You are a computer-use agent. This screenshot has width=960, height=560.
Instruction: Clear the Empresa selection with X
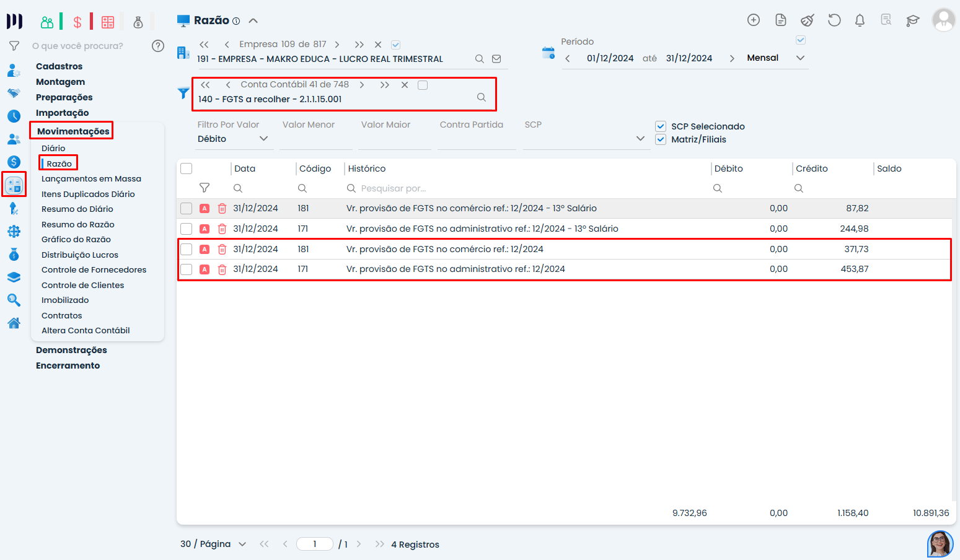pyautogui.click(x=378, y=45)
